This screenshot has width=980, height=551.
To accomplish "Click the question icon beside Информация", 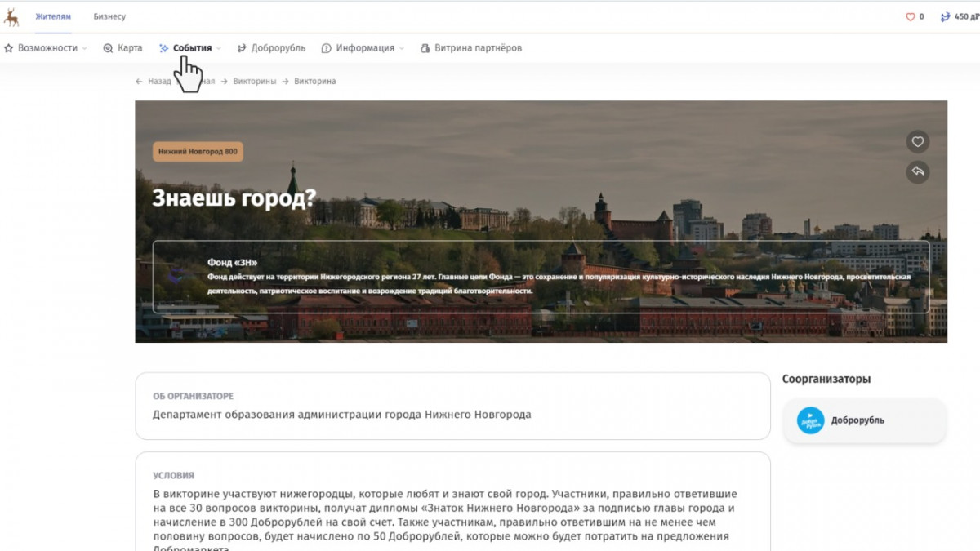I will click(x=326, y=48).
